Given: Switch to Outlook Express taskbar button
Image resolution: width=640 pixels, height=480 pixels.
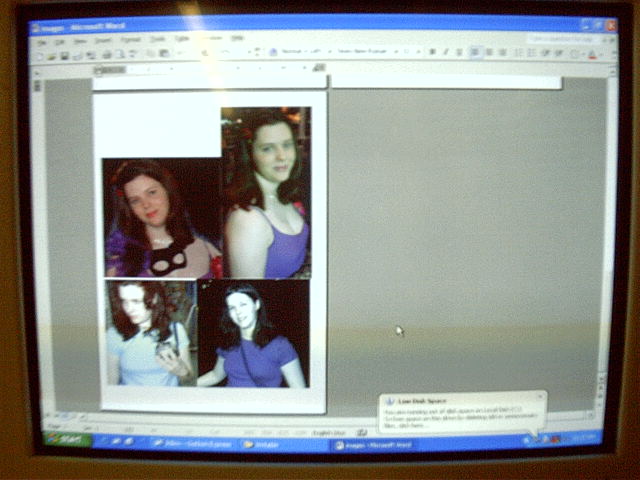Looking at the screenshot, I should 192,443.
